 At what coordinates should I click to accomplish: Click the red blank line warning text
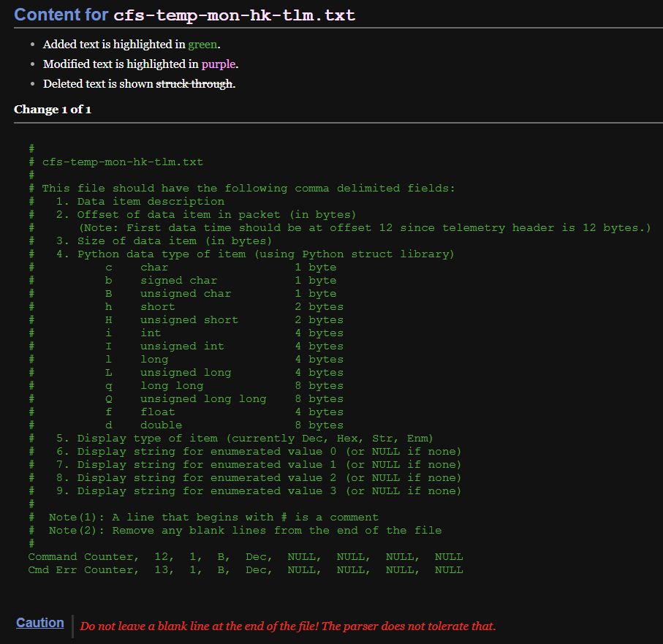[288, 626]
